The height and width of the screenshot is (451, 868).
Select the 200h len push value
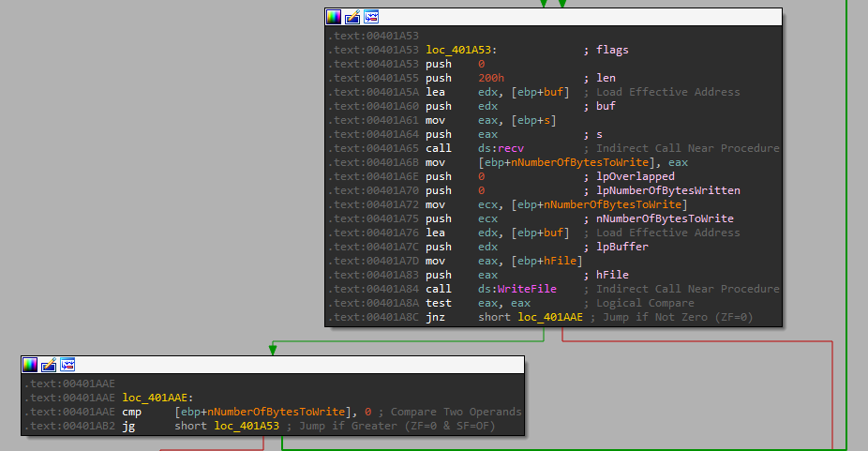coord(489,78)
